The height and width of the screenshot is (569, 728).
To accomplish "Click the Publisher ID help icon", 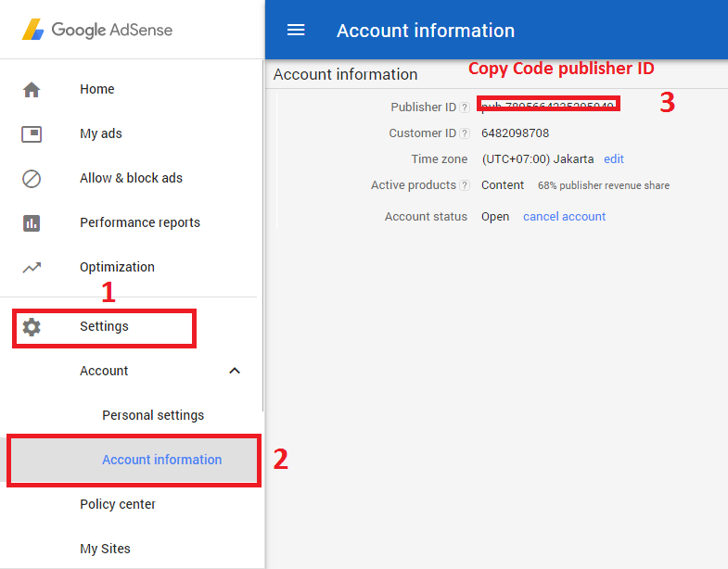I will click(465, 107).
